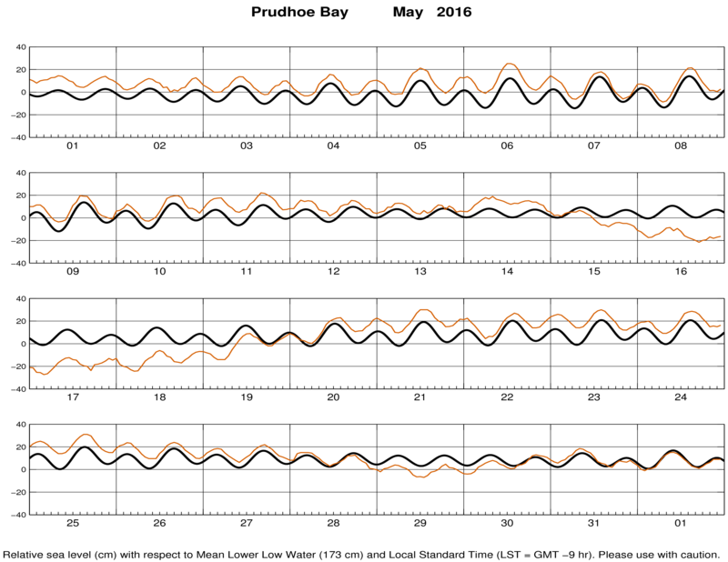Click the day label "30"

point(507,523)
